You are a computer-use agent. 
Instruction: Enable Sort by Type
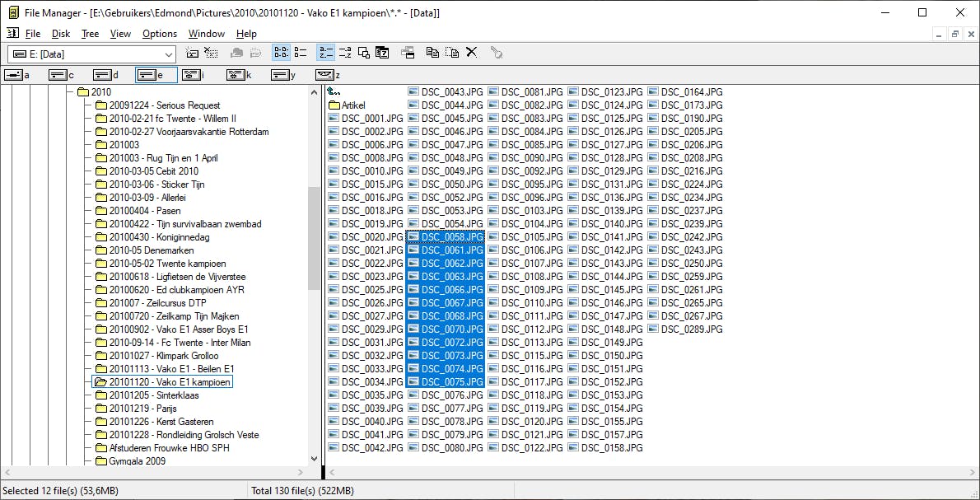[345, 53]
